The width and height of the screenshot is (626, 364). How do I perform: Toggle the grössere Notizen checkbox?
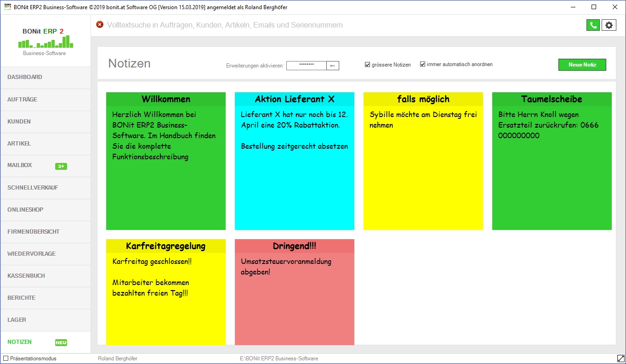click(x=367, y=65)
